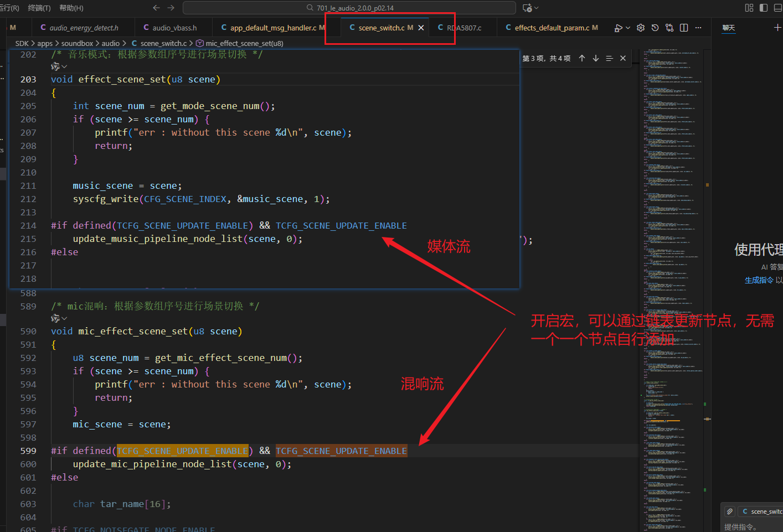Open the gear settings icon in editor toolbar

(x=641, y=28)
